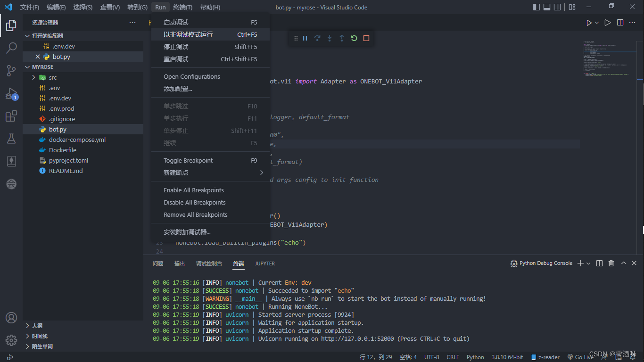This screenshot has width=644, height=362.
Task: Click the Restart icon in debug toolbar
Action: point(354,38)
